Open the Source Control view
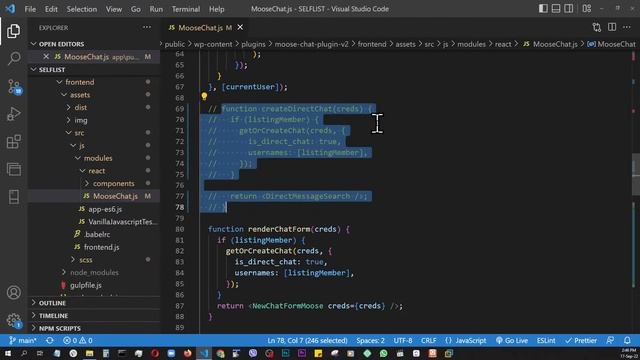The height and width of the screenshot is (360, 640). point(14,87)
